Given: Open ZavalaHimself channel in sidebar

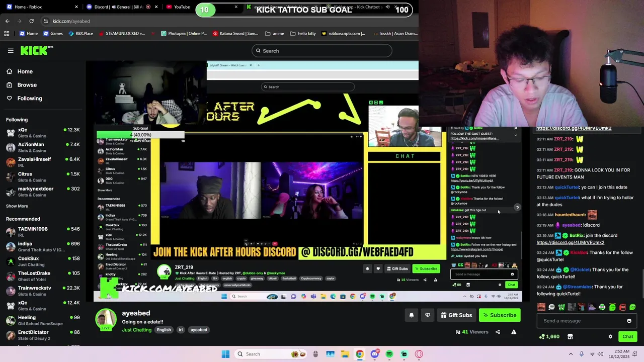Looking at the screenshot, I should pyautogui.click(x=43, y=162).
